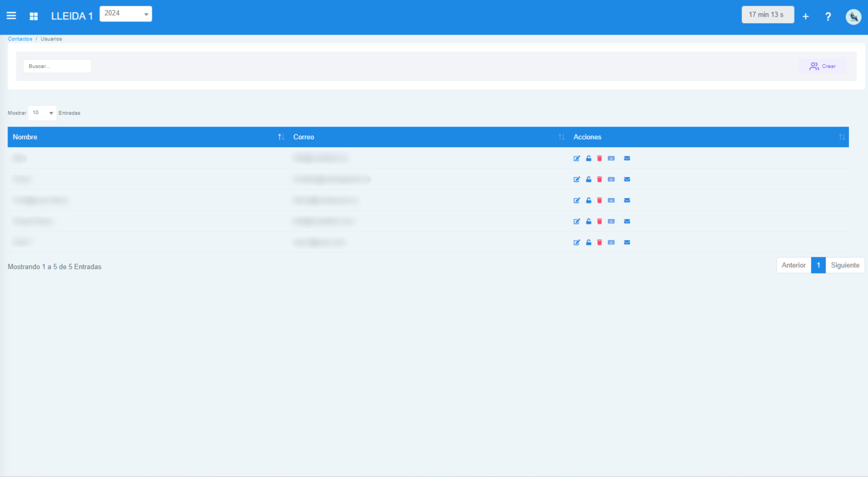Toggle padlock on fifth user row

[589, 242]
